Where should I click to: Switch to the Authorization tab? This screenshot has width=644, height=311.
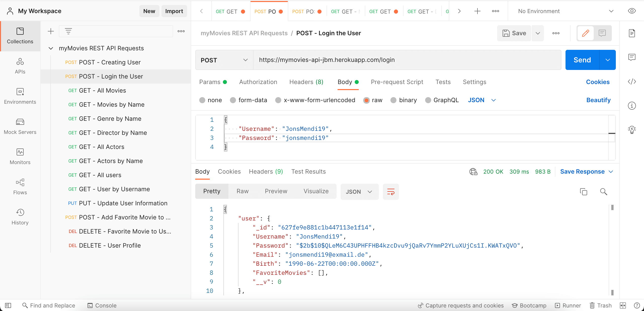258,82
